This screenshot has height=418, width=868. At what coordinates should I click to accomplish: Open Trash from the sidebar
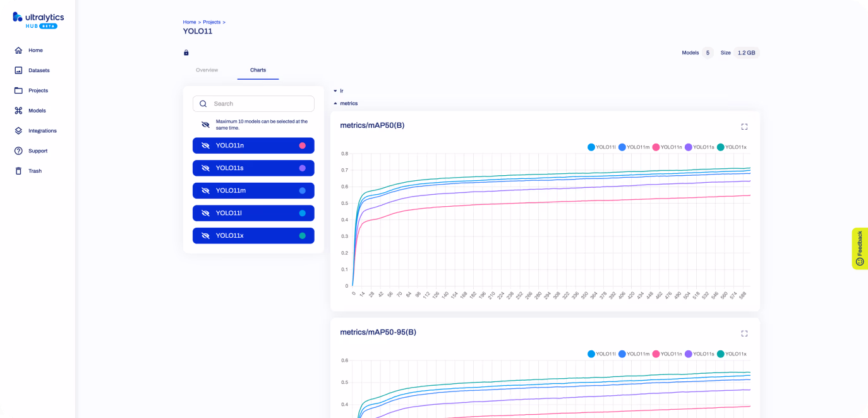pyautogui.click(x=35, y=171)
